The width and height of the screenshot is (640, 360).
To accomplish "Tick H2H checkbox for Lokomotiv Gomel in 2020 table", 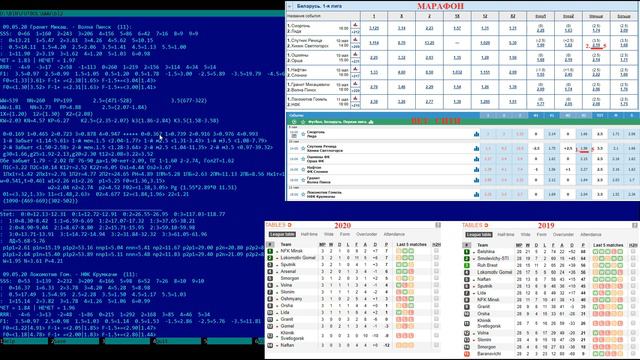I will pos(436,258).
